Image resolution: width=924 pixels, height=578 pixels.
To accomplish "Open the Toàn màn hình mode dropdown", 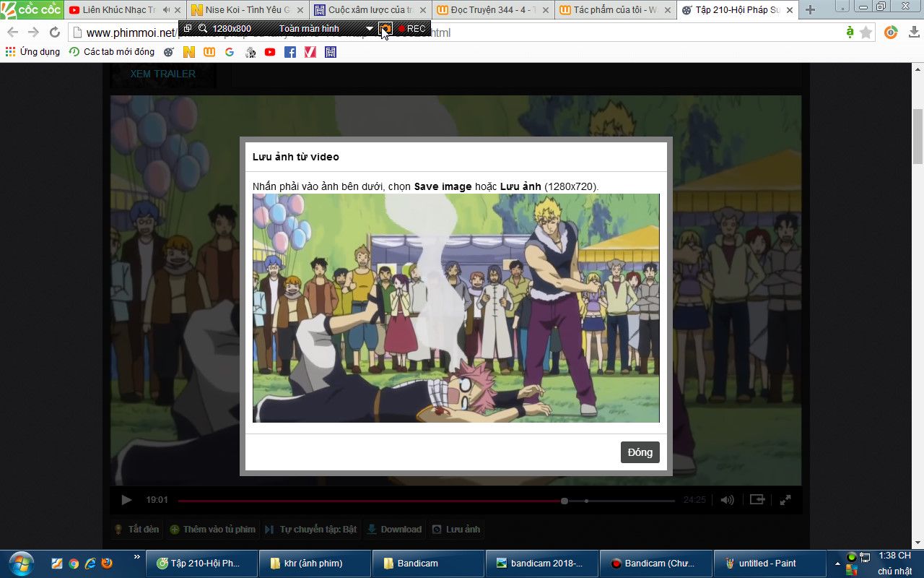I will point(370,29).
